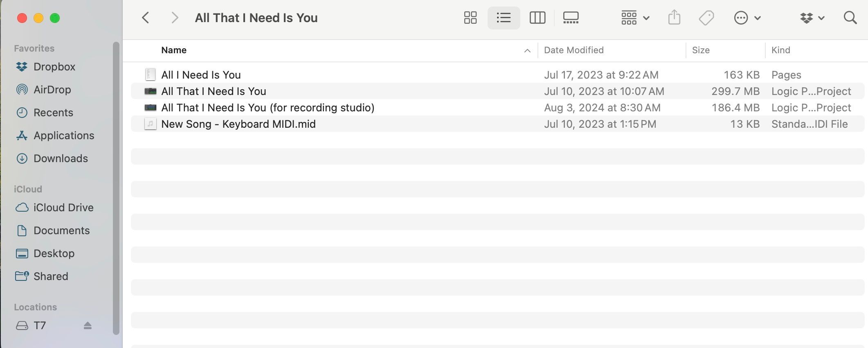The width and height of the screenshot is (868, 348).
Task: Select iCloud Drive in the sidebar
Action: pos(63,208)
